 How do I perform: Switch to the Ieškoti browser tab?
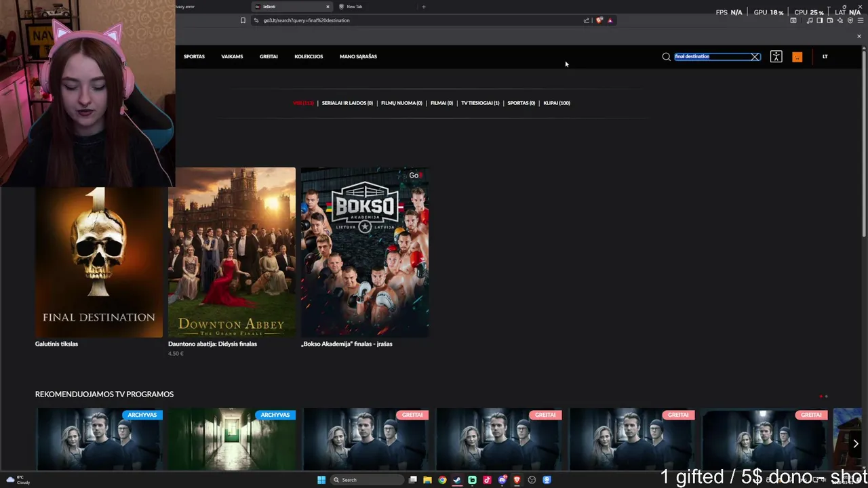point(292,7)
